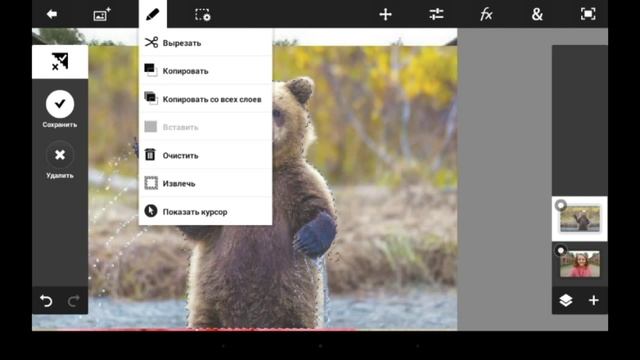
Task: Tap the plus add icon in top bar
Action: point(385,15)
